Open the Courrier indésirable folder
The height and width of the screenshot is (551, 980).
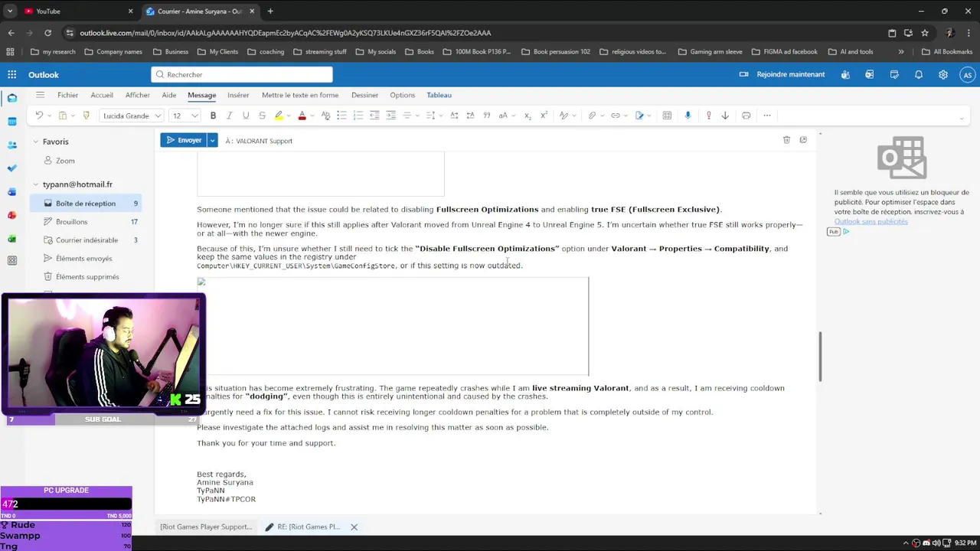tap(86, 240)
